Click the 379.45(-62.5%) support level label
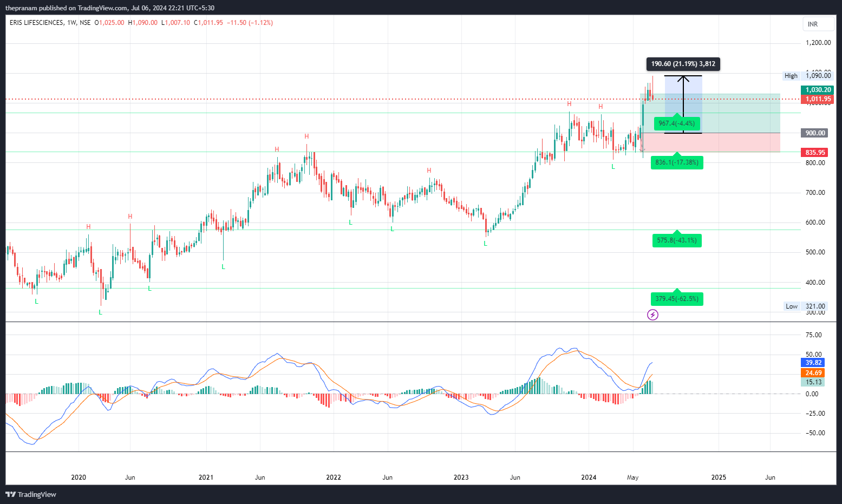842x504 pixels. (677, 299)
